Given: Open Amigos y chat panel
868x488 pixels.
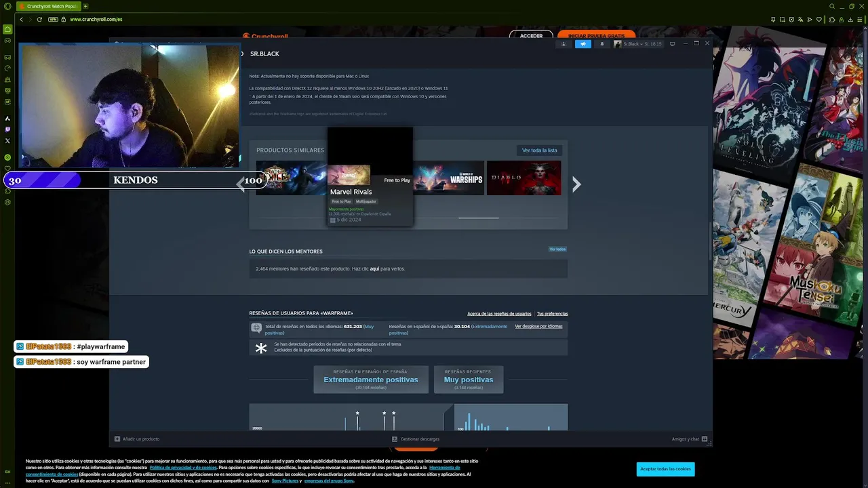Looking at the screenshot, I should pyautogui.click(x=690, y=439).
